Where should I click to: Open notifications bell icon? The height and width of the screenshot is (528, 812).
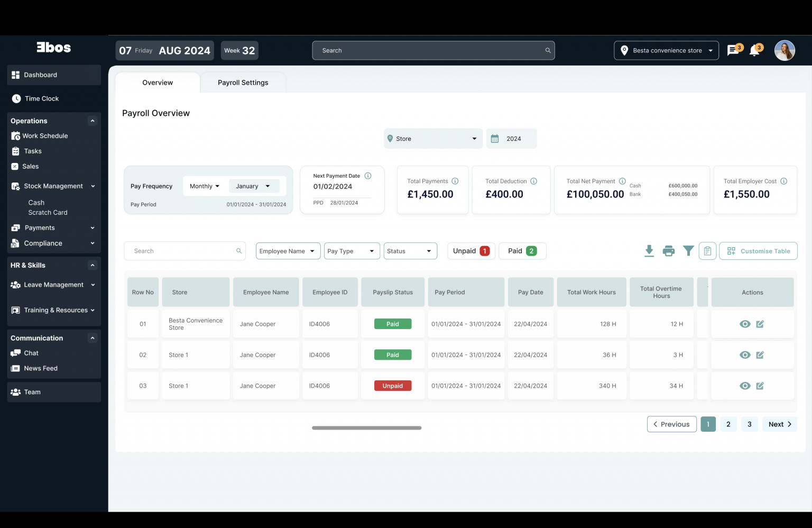(755, 50)
